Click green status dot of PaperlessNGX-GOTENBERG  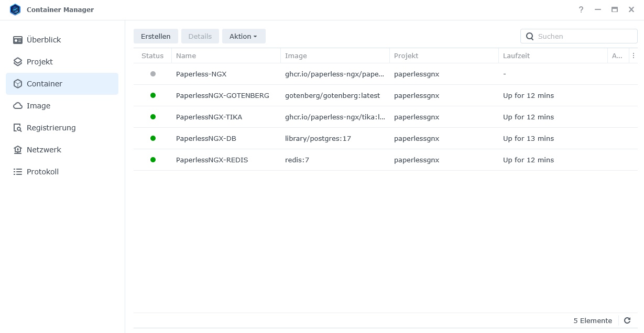153,95
